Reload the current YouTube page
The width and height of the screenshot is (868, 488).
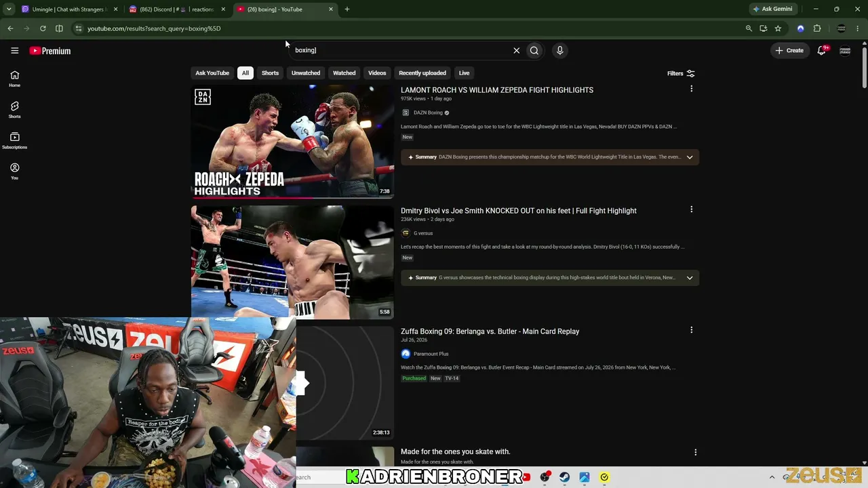click(x=43, y=28)
